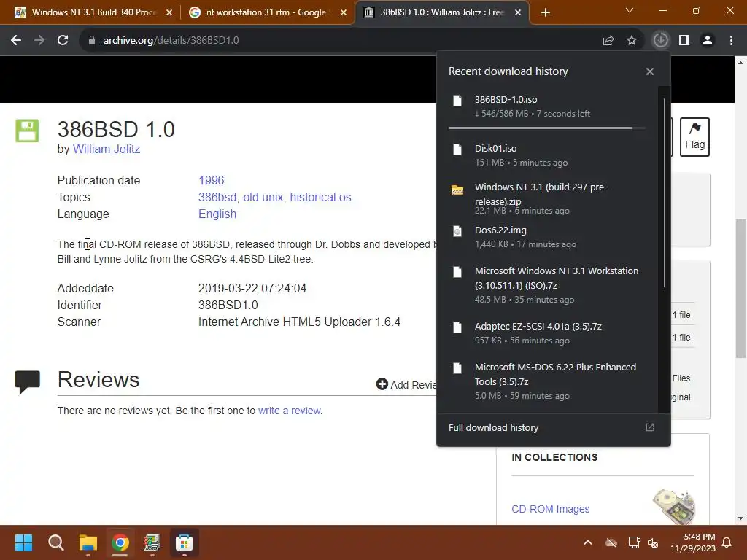
Task: Toggle the downloads toolbar icon
Action: tap(660, 41)
